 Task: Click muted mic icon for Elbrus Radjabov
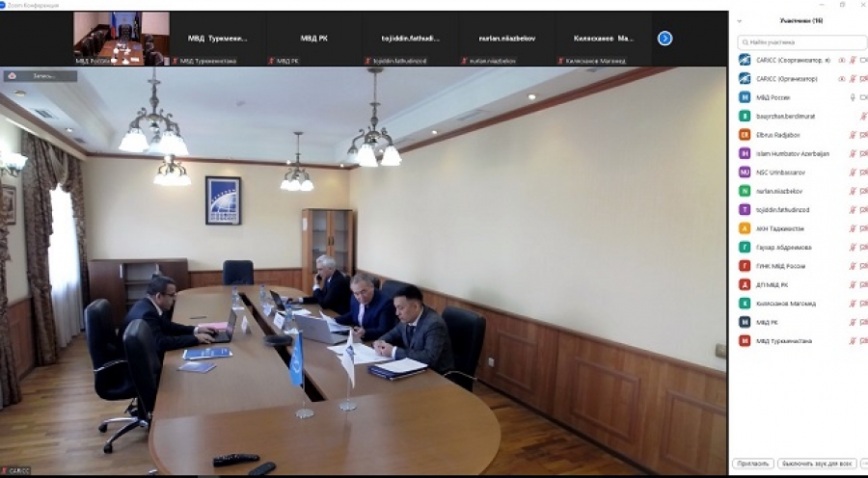click(853, 135)
